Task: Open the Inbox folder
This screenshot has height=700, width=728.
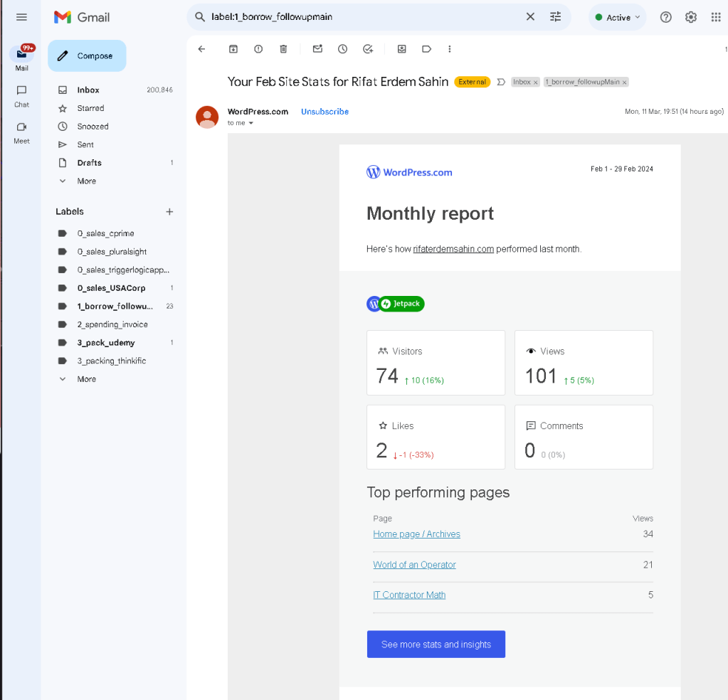Action: (115, 90)
